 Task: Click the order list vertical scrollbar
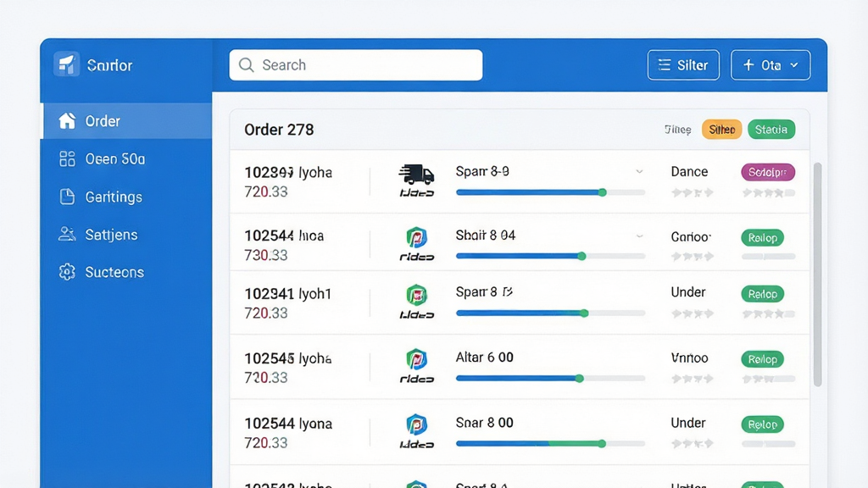(818, 274)
